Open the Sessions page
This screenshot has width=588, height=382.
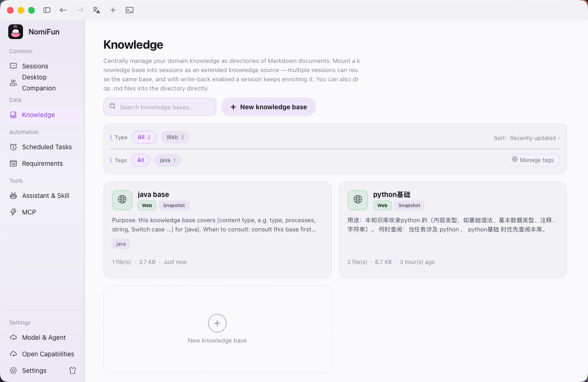42,66
